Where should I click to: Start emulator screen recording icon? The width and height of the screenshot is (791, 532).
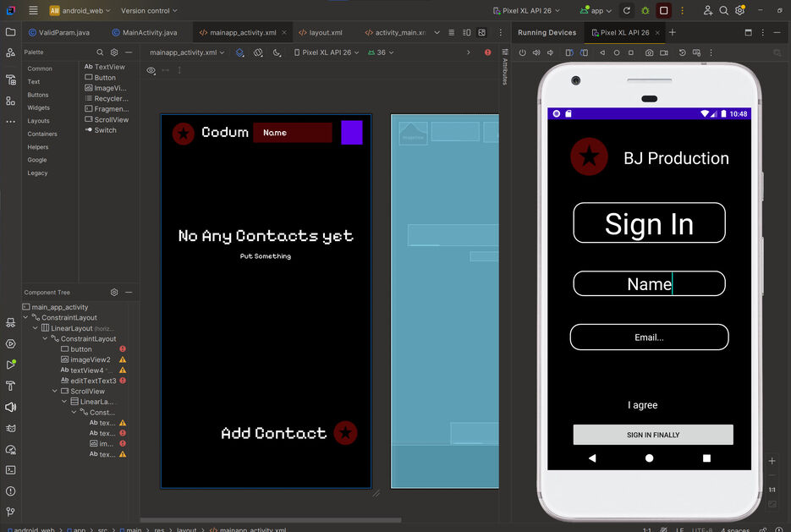(x=664, y=52)
